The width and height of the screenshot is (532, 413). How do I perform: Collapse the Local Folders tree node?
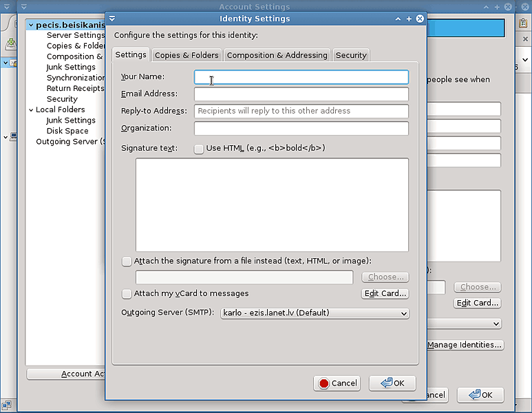coord(31,109)
